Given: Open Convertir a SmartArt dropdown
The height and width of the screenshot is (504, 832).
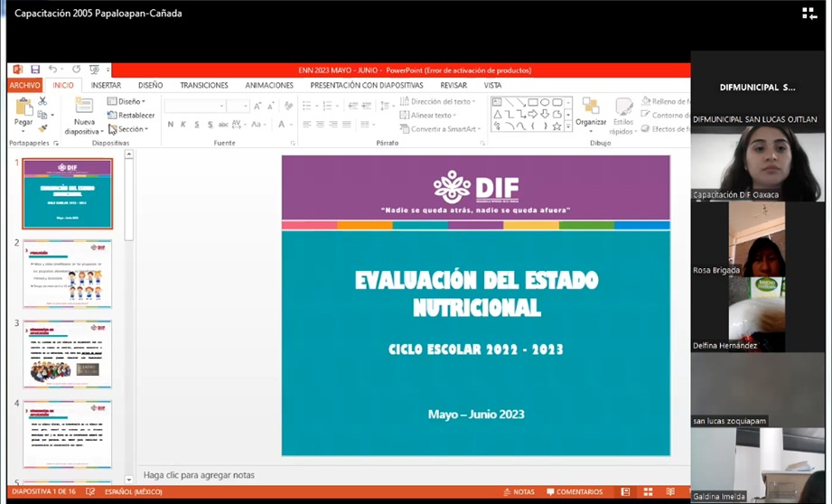Looking at the screenshot, I should pos(441,129).
